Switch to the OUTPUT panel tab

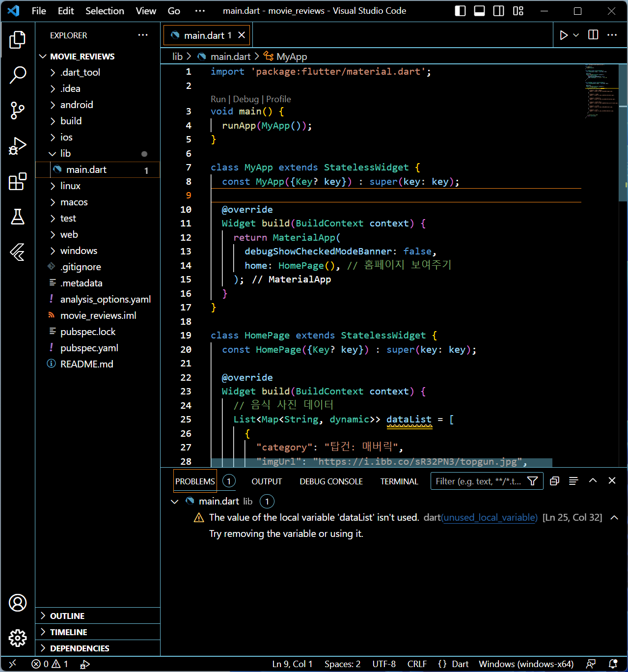point(267,481)
